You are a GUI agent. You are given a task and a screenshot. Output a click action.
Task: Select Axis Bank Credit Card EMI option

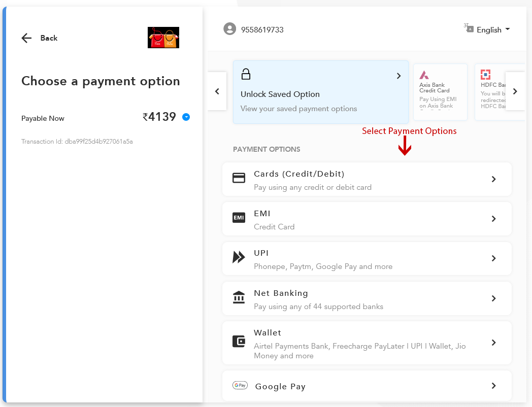point(440,92)
